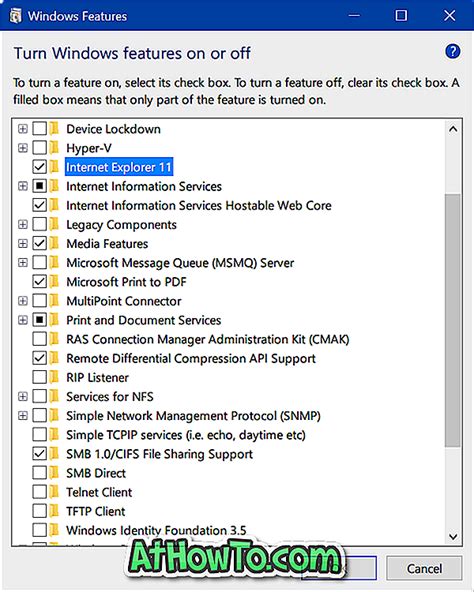474x592 pixels.
Task: Click the scrollbar up arrow
Action: tap(453, 130)
